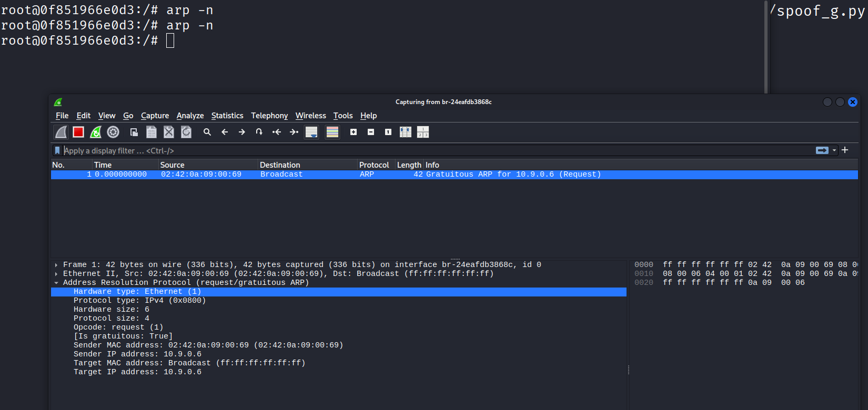Open the Analyze menu
Viewport: 868px width, 410px height.
[x=190, y=116]
